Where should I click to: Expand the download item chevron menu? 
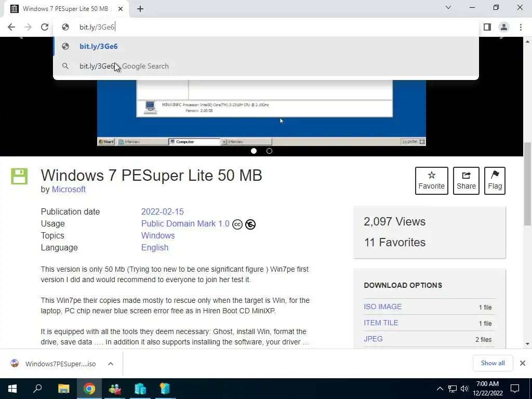point(111,364)
